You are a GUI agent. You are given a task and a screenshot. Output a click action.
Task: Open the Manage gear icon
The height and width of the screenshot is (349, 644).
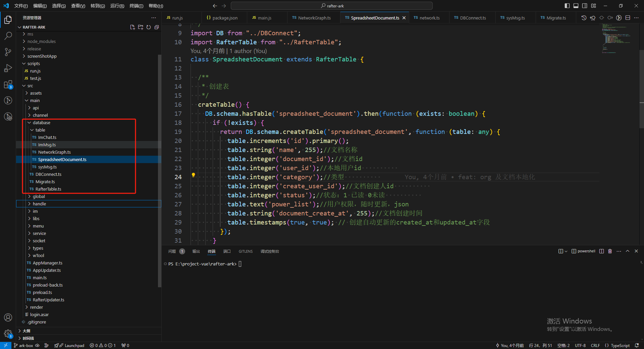click(x=8, y=334)
